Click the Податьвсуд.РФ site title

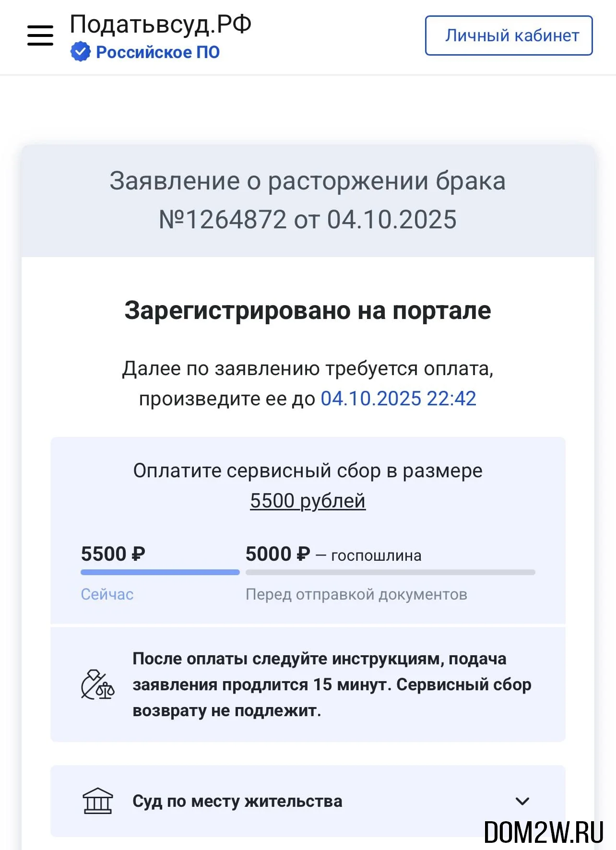[161, 24]
